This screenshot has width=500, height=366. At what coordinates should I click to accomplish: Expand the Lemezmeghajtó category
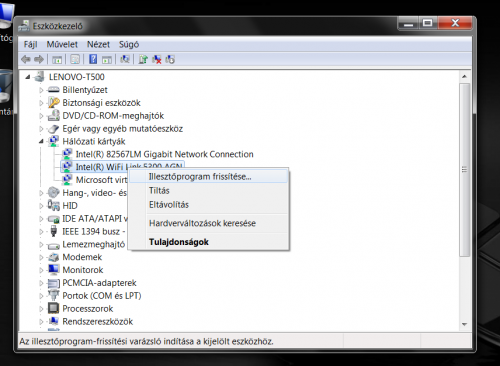pyautogui.click(x=41, y=244)
